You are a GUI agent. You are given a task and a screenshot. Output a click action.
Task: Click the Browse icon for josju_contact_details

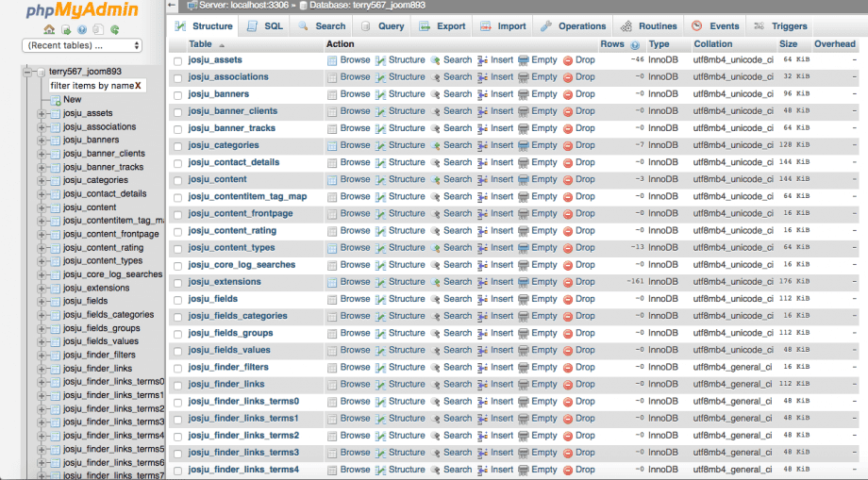tap(331, 164)
